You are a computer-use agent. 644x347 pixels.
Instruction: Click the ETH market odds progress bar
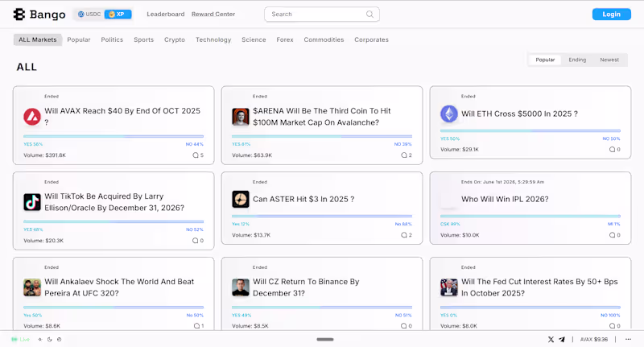click(x=530, y=130)
